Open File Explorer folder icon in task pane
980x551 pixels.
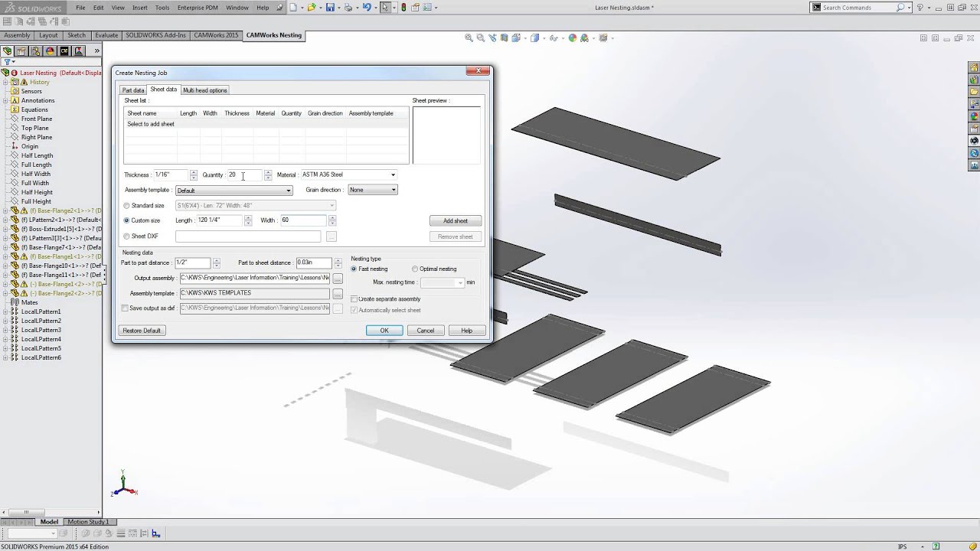pyautogui.click(x=974, y=92)
